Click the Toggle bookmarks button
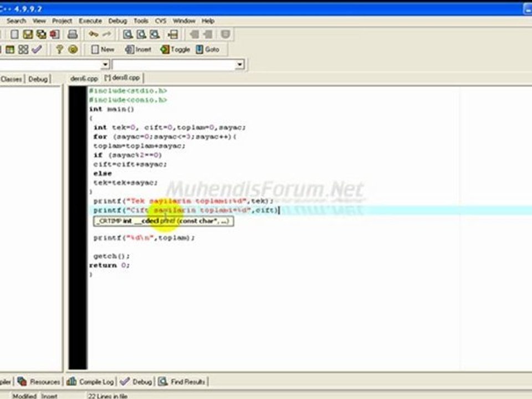This screenshot has width=532, height=399. point(175,49)
